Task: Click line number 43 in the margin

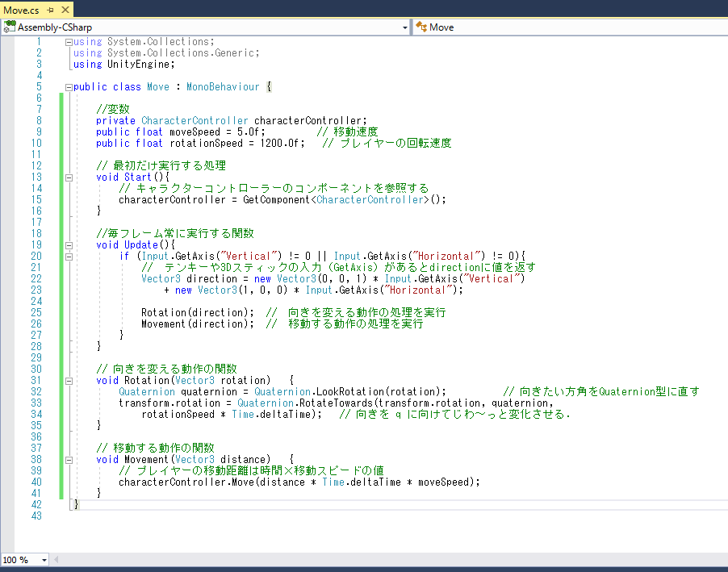Action: 36,516
